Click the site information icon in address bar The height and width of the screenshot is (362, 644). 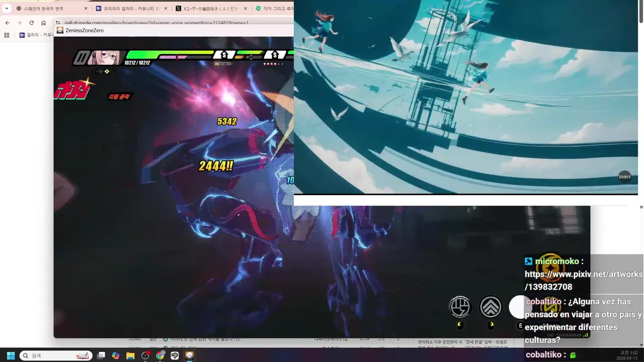(x=58, y=23)
